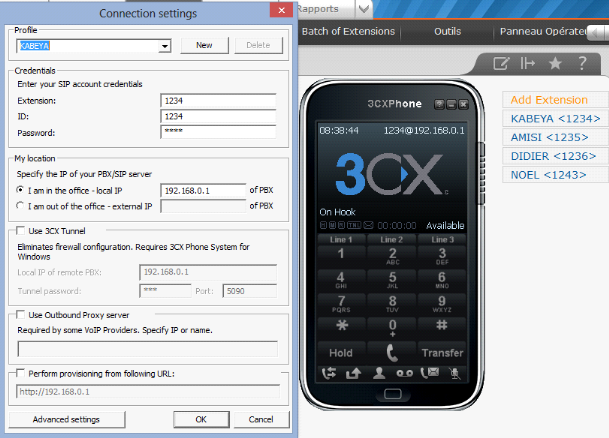This screenshot has width=609, height=438.
Task: Click the green handset call key
Action: point(392,353)
